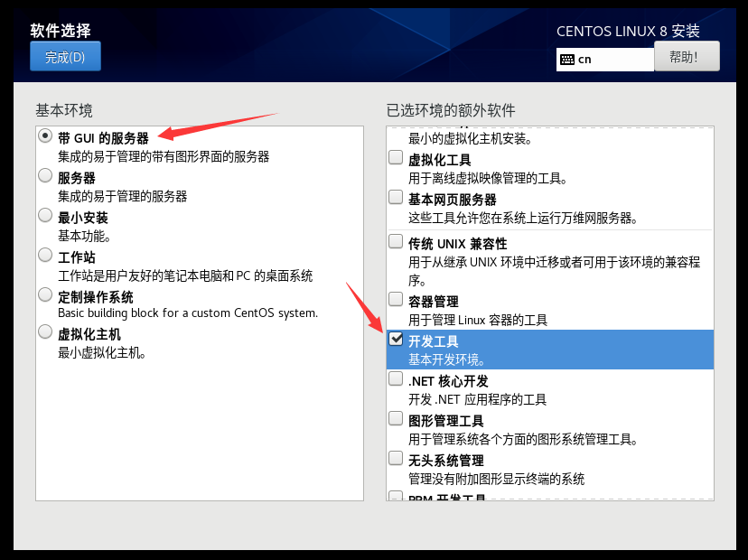Pick the 定制操作系统 radio option
748x560 pixels.
pos(45,294)
